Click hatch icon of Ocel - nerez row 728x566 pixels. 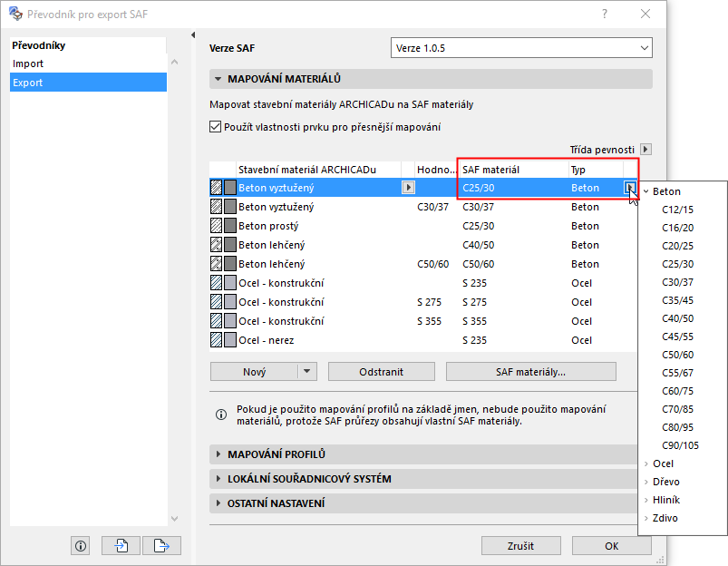coord(216,340)
